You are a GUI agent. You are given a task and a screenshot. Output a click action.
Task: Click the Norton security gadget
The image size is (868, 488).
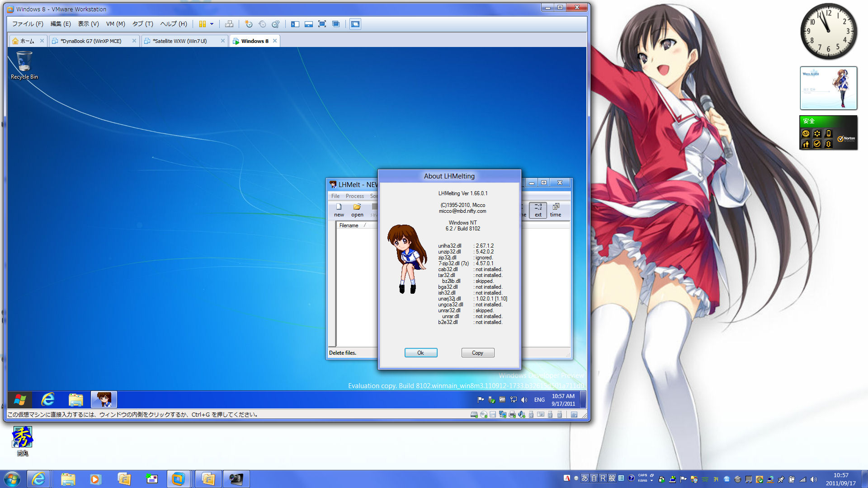click(829, 132)
